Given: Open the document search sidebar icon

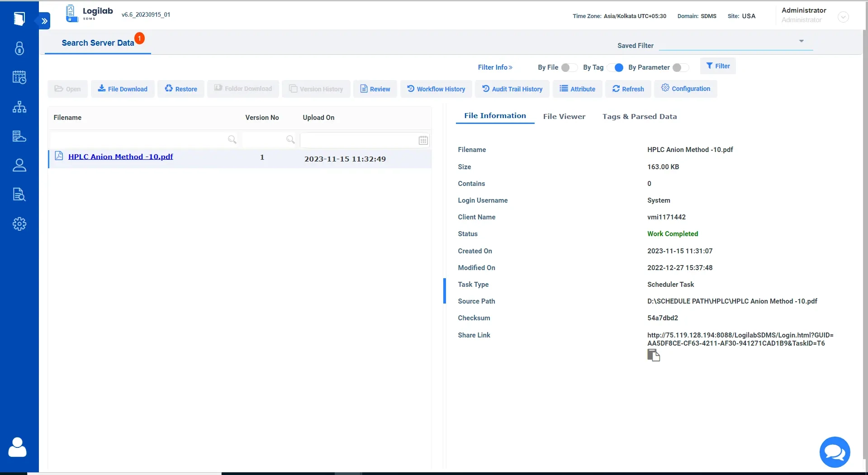Looking at the screenshot, I should (19, 195).
